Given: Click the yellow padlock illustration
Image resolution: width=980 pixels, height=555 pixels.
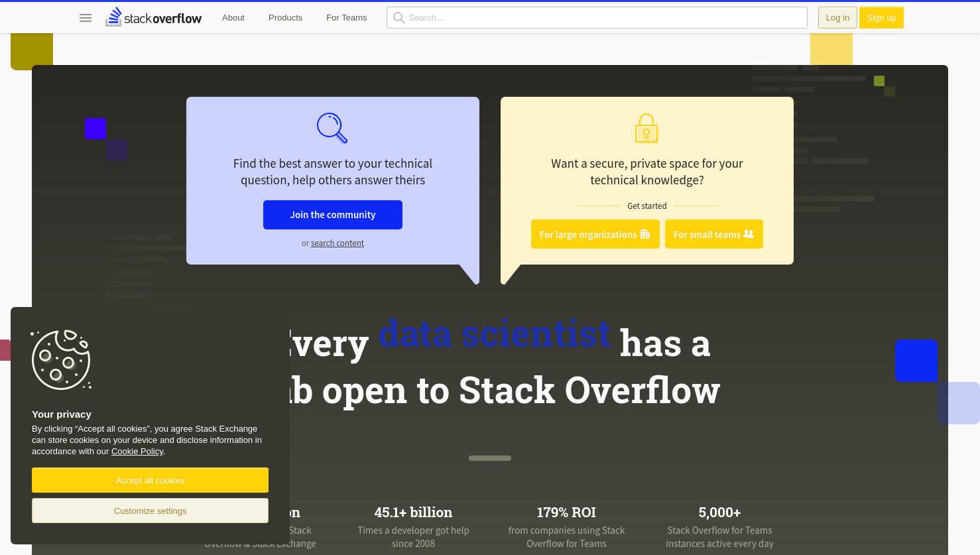Looking at the screenshot, I should click(646, 128).
